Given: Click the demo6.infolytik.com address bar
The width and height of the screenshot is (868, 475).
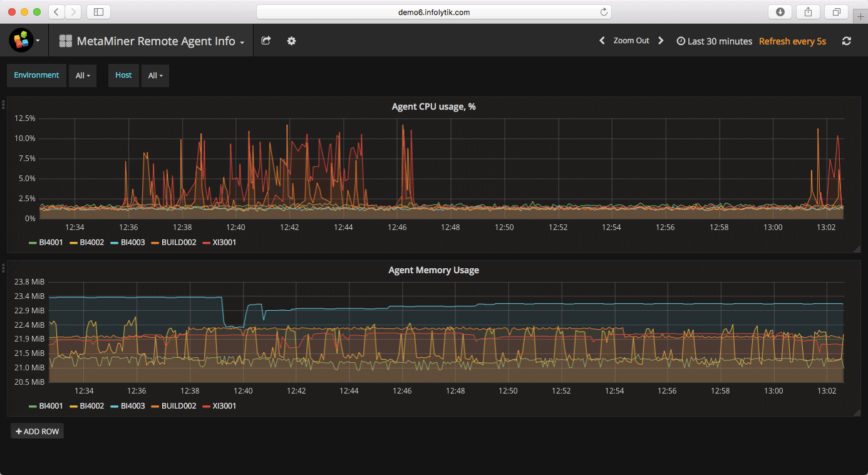Looking at the screenshot, I should click(x=433, y=12).
